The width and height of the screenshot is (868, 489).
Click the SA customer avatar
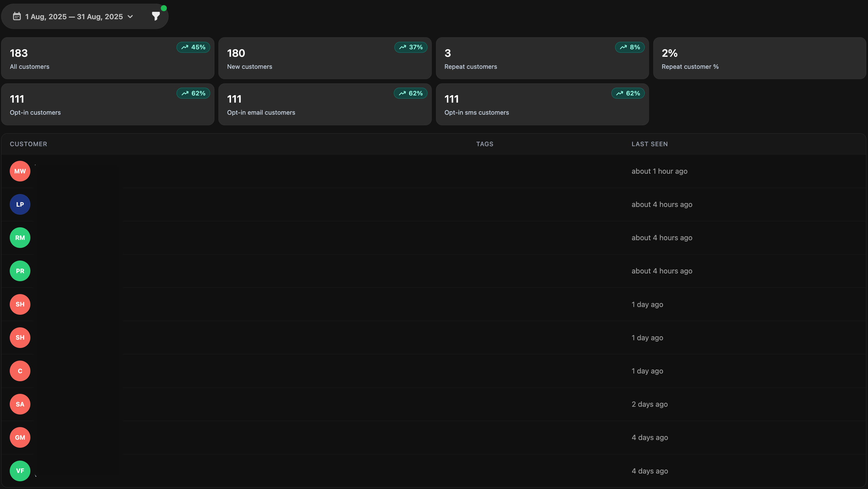coord(20,404)
